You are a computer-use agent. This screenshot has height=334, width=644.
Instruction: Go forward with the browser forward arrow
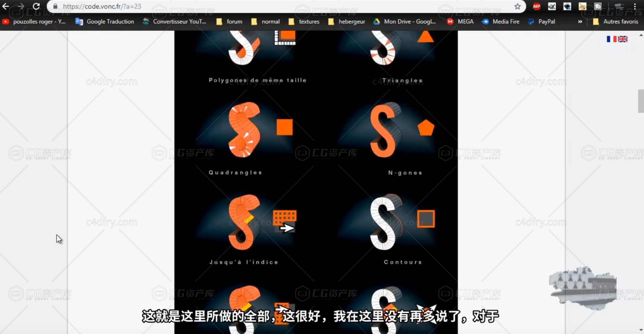pyautogui.click(x=21, y=6)
